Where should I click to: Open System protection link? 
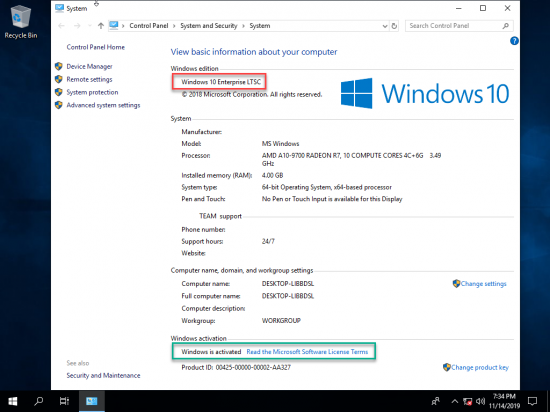(x=92, y=92)
